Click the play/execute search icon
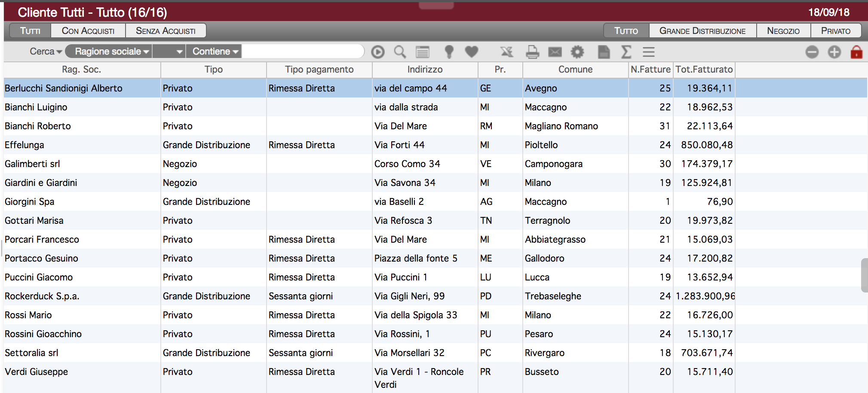868x393 pixels. pos(378,52)
